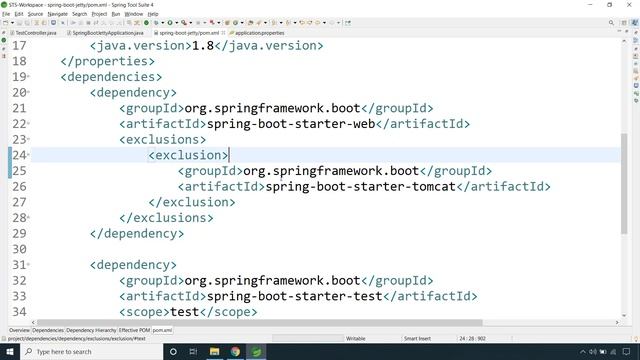Image resolution: width=640 pixels, height=360 pixels.
Task: Switch to SpringBootJettyApplication.java editor tab
Action: [x=105, y=33]
